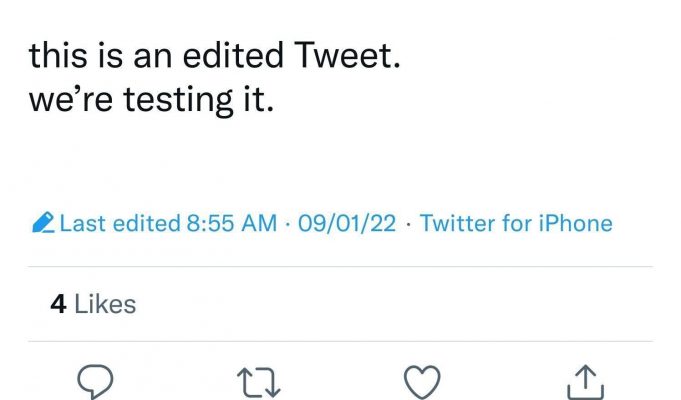Click the word 'edited' in tweet body

point(233,55)
